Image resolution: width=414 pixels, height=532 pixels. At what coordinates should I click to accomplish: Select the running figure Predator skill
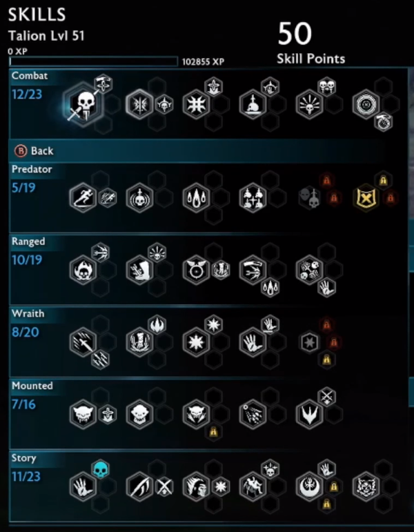[83, 198]
